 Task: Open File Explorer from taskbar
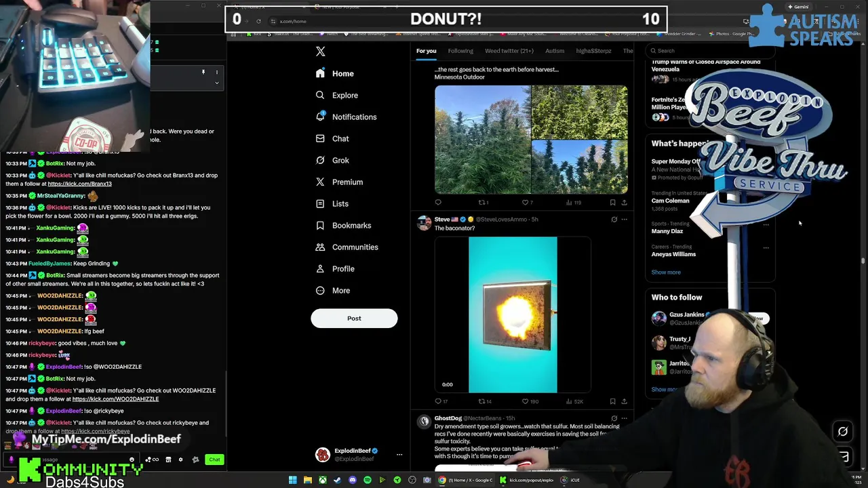(x=308, y=480)
